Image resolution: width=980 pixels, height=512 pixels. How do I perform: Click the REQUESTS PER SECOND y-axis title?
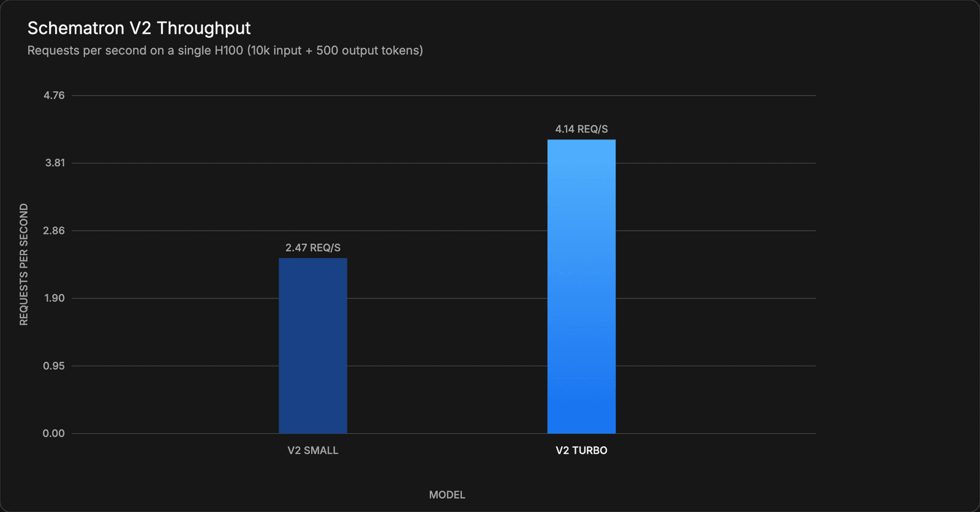point(24,264)
